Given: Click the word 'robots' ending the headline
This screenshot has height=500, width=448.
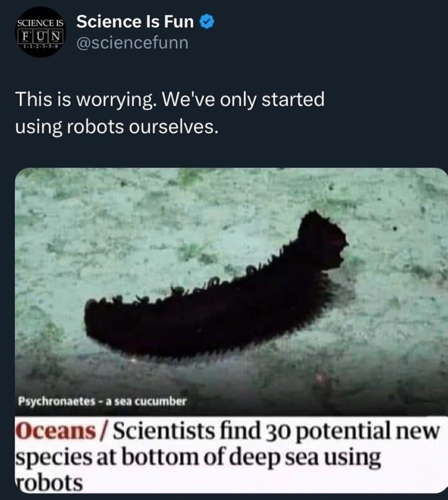Looking at the screenshot, I should point(49,483).
